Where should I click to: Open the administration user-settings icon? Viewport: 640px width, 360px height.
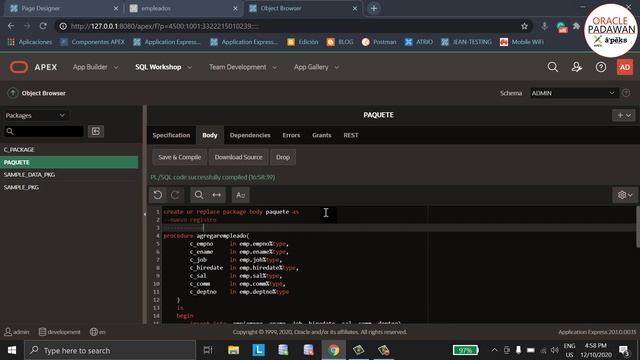coord(576,67)
